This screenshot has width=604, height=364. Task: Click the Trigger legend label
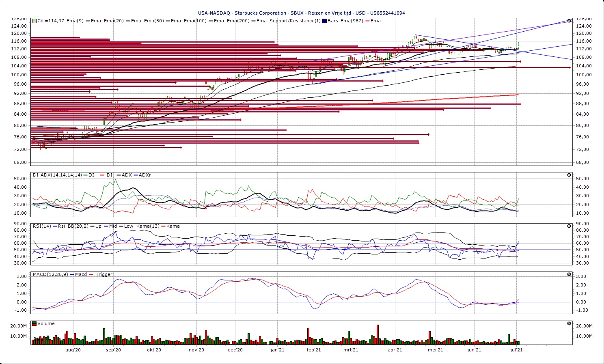click(x=104, y=274)
